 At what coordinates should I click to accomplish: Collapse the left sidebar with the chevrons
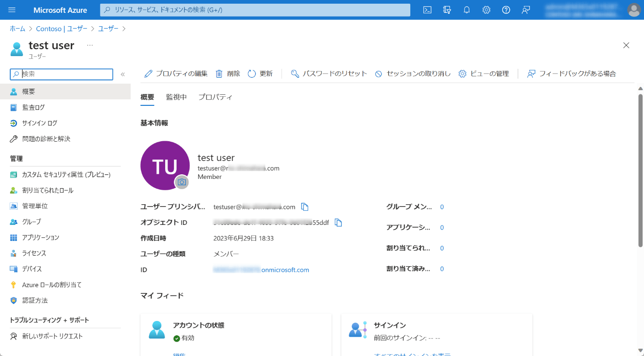123,74
